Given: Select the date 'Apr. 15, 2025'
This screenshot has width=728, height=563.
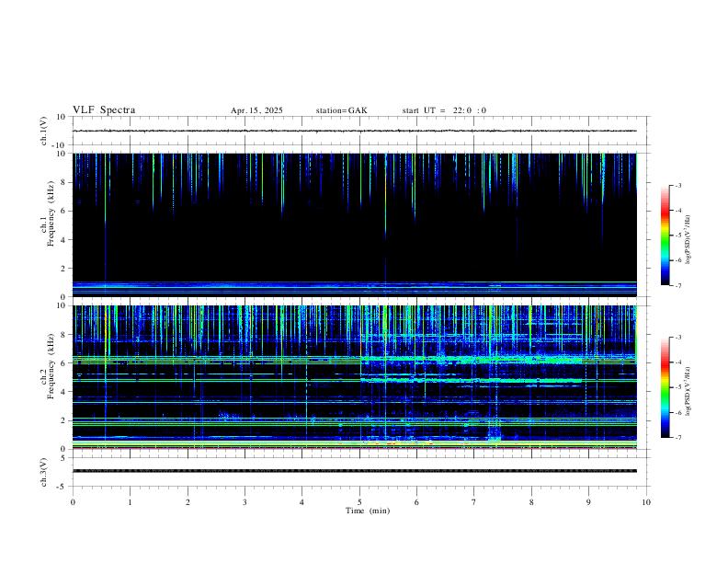Looking at the screenshot, I should pos(256,110).
